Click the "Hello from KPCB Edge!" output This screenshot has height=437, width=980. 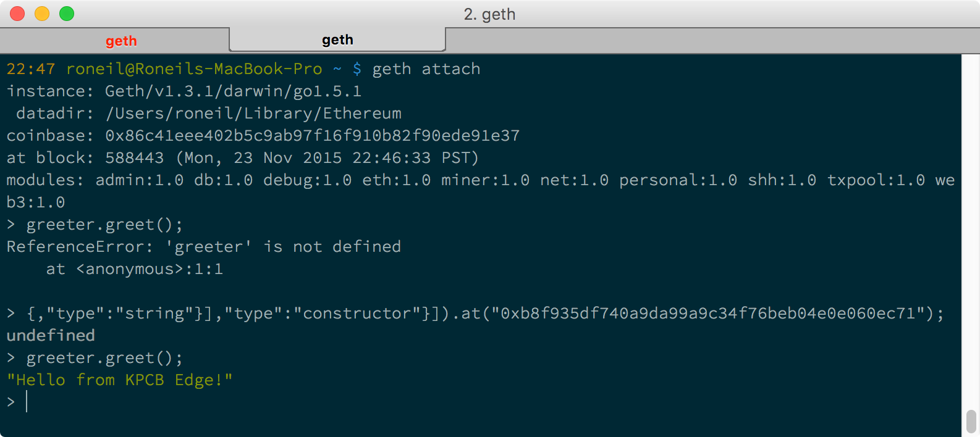click(x=119, y=380)
